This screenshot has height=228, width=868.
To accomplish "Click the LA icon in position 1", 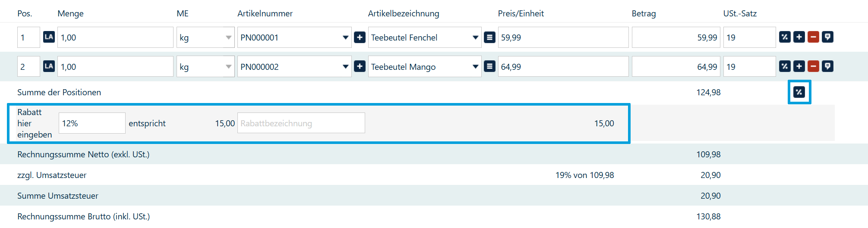I will pos(49,37).
